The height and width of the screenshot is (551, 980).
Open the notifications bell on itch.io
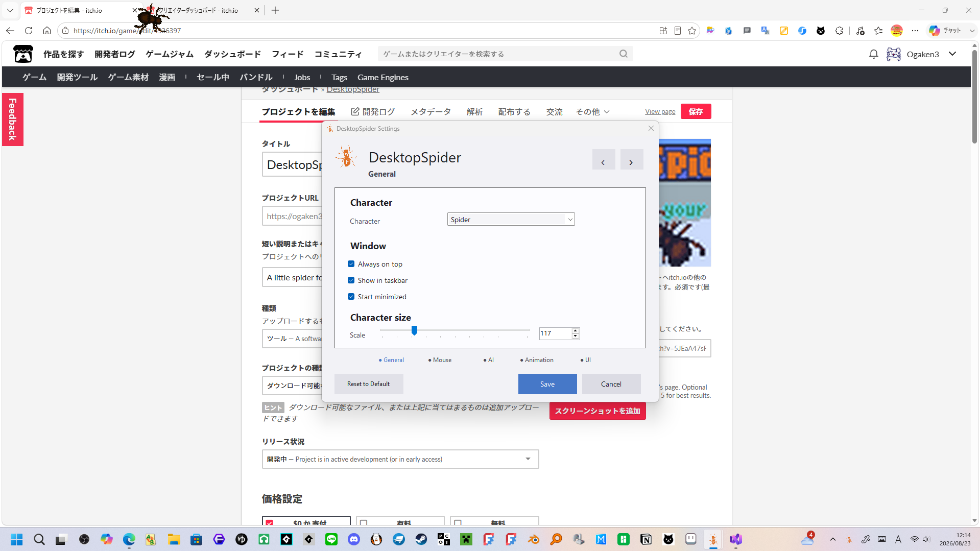pyautogui.click(x=873, y=54)
